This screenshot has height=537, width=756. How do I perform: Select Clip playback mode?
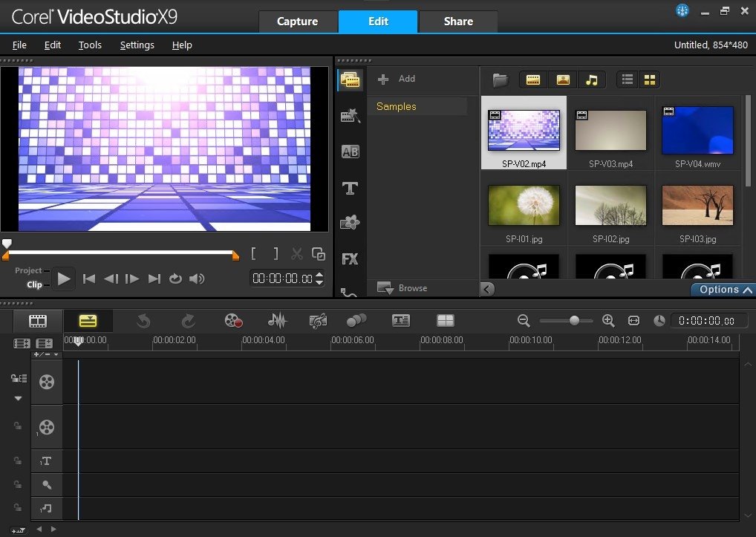(33, 284)
